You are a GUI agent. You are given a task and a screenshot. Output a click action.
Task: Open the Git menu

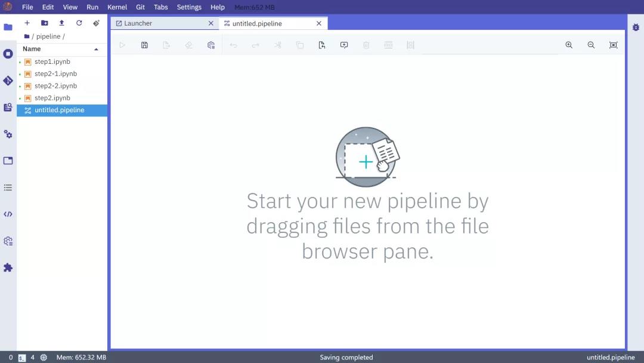tap(141, 7)
